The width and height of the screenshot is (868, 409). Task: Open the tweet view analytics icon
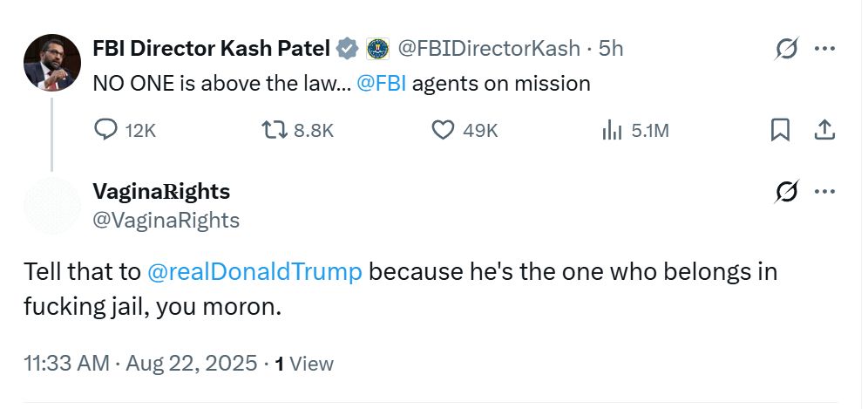[613, 130]
